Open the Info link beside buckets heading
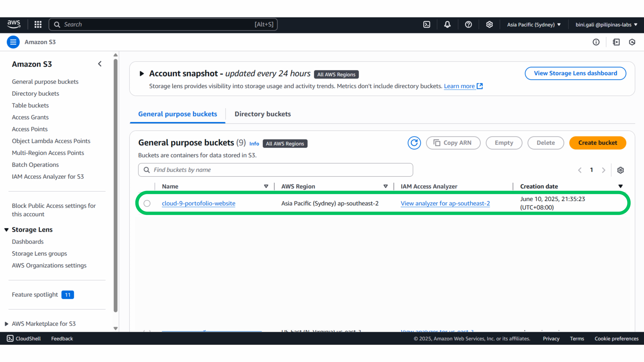Image resolution: width=644 pixels, height=362 pixels. (254, 144)
